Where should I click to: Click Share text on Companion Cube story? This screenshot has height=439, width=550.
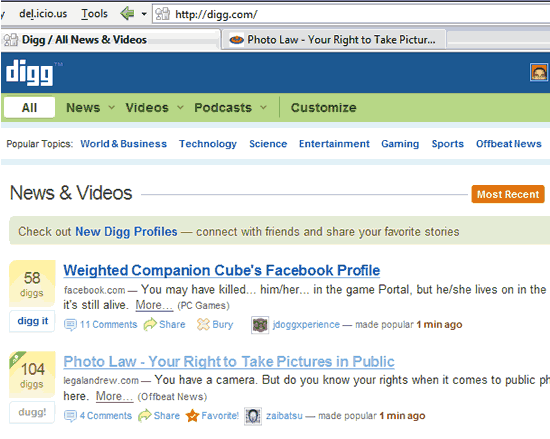pos(172,324)
